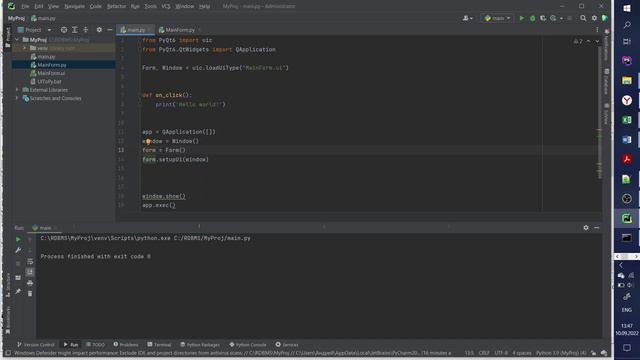This screenshot has height=360, width=640.
Task: Expand Scratches and Consoles node
Action: click(17, 98)
